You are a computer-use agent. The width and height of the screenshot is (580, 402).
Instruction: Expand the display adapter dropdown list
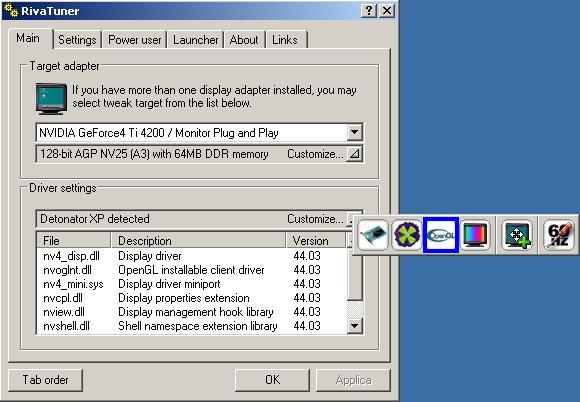pos(354,132)
